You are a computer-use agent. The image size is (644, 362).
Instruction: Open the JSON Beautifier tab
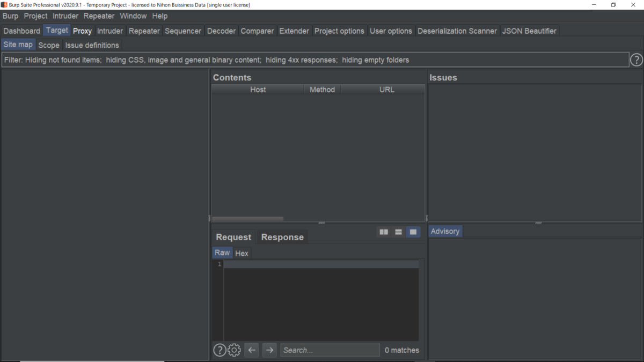[x=529, y=31]
